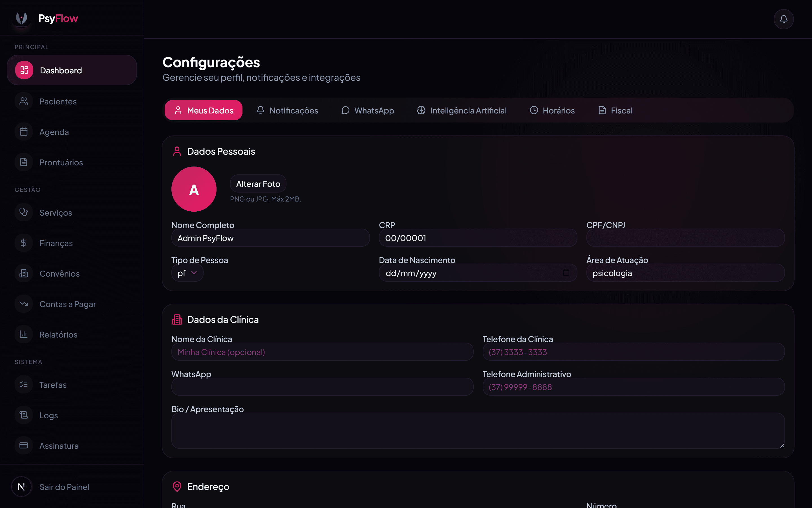Screen dimensions: 812x508
Task: Focus the Nome da Clínica field
Action: point(322,352)
